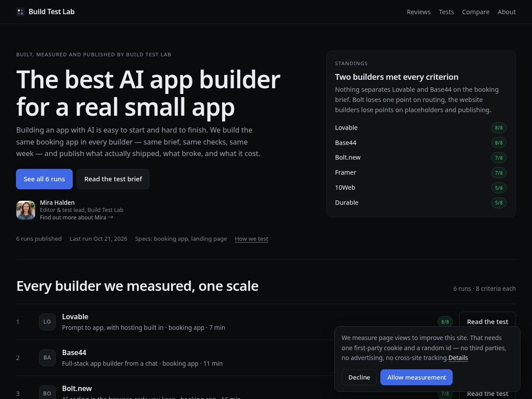Click Mira Halden's portrait photo
The height and width of the screenshot is (399, 532).
point(26,210)
